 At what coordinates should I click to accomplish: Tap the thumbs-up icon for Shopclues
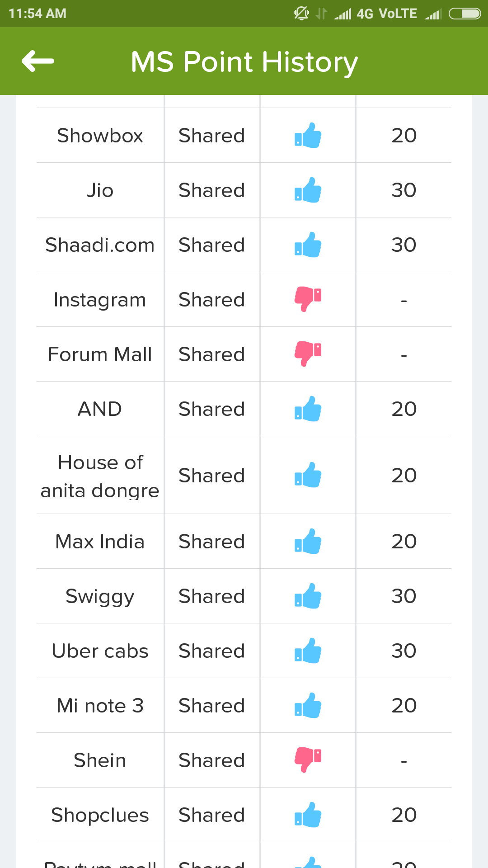(x=308, y=815)
